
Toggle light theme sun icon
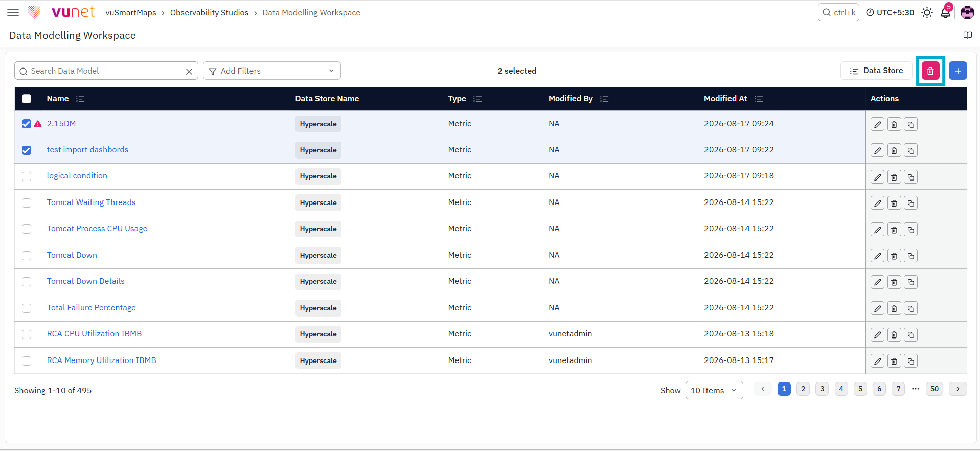927,13
